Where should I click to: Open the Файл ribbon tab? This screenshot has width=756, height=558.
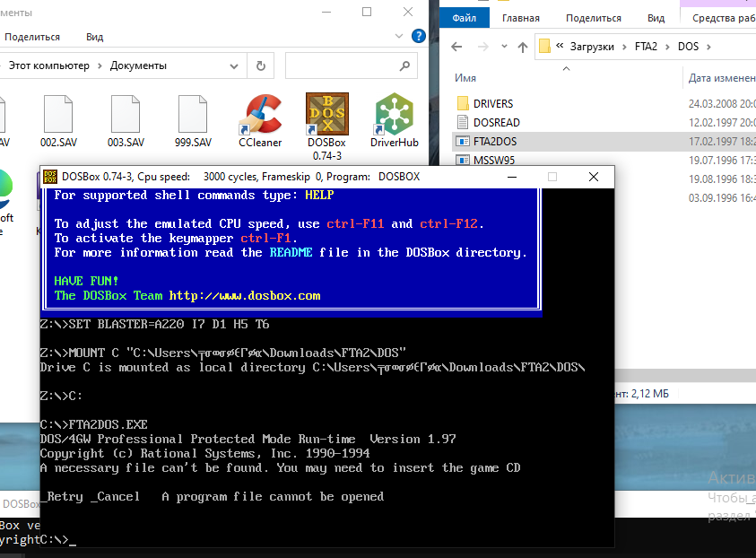(x=465, y=18)
